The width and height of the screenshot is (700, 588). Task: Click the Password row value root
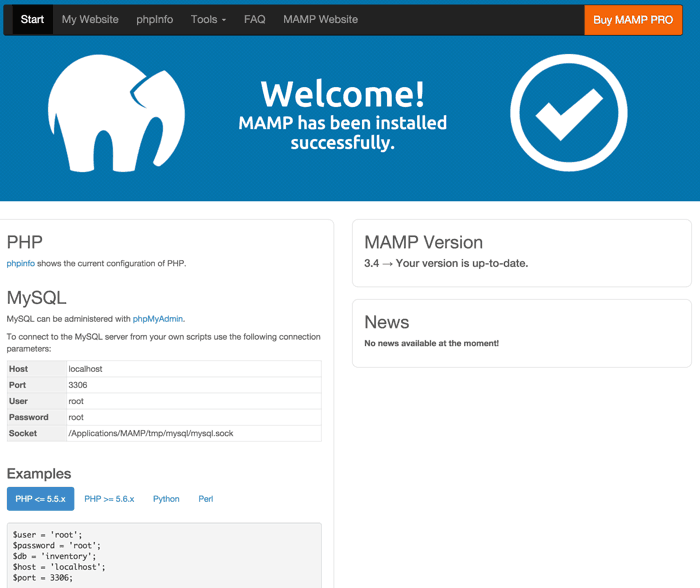click(76, 417)
